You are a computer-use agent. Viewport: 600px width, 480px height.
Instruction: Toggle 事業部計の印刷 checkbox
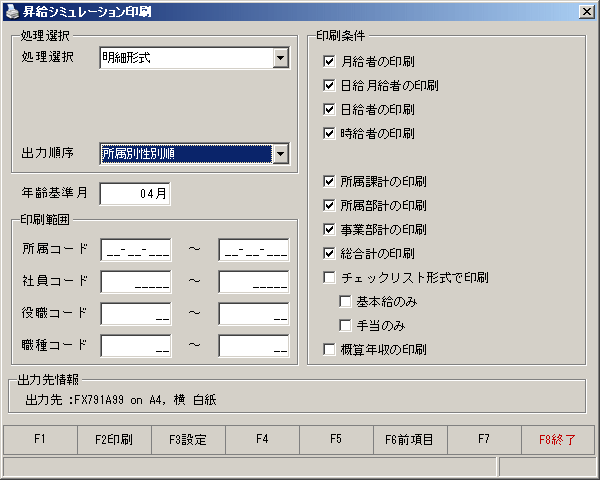pos(329,230)
